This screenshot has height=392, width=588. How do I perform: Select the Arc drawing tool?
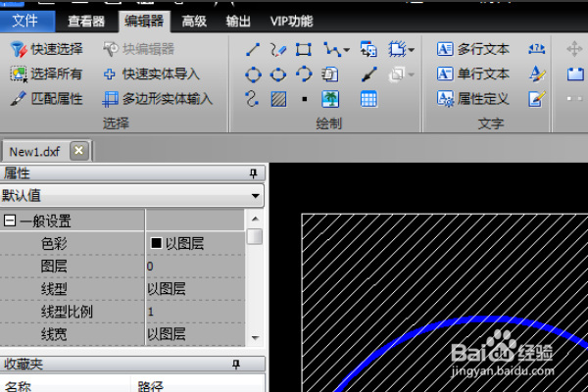[304, 73]
